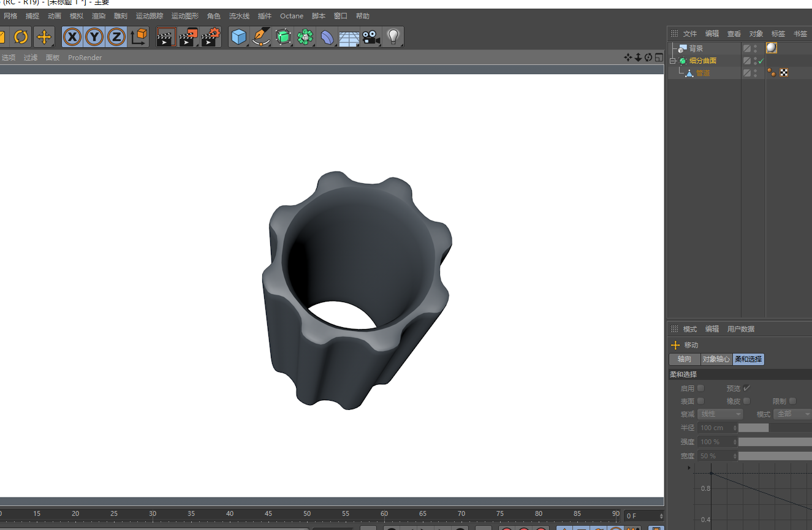Toggle Y axis lock

94,37
